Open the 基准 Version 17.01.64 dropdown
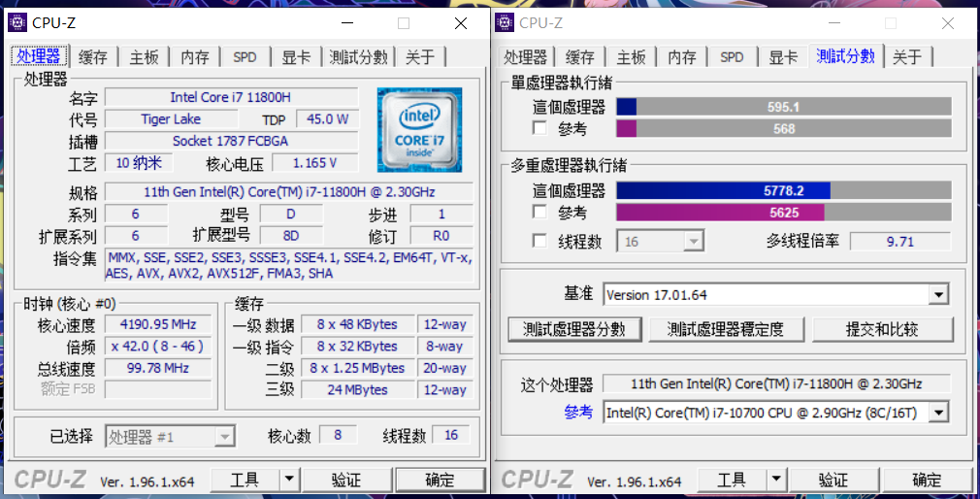 [x=775, y=294]
